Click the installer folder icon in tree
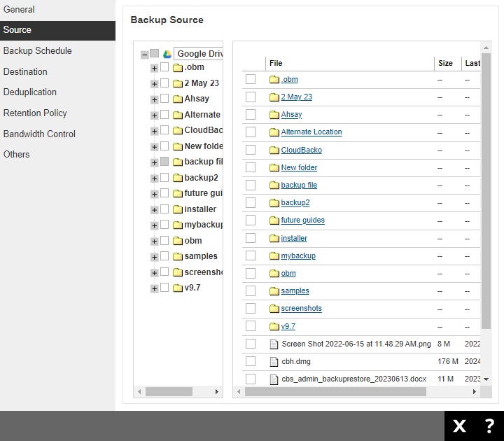 coord(177,209)
